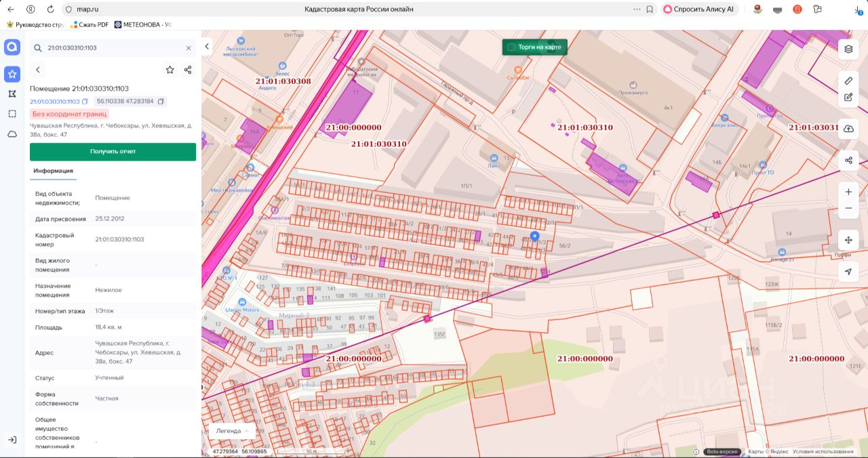Click the cloud upload icon on map

click(848, 129)
